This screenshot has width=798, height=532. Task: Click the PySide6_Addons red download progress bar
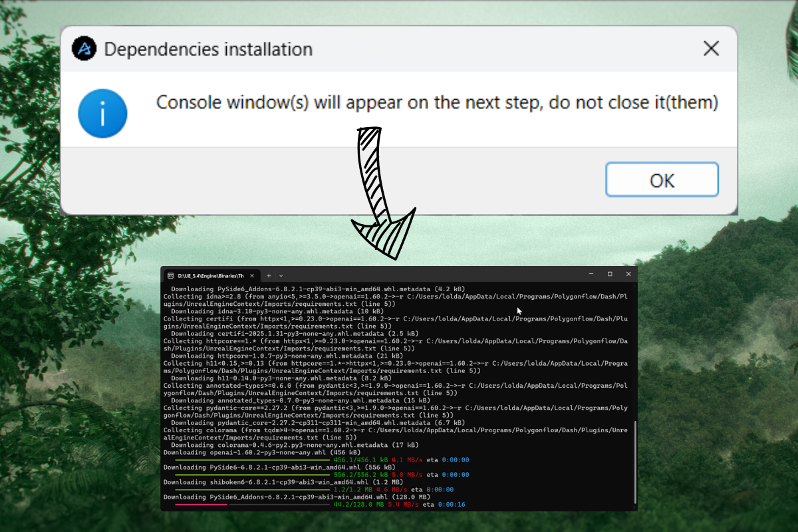[201, 505]
